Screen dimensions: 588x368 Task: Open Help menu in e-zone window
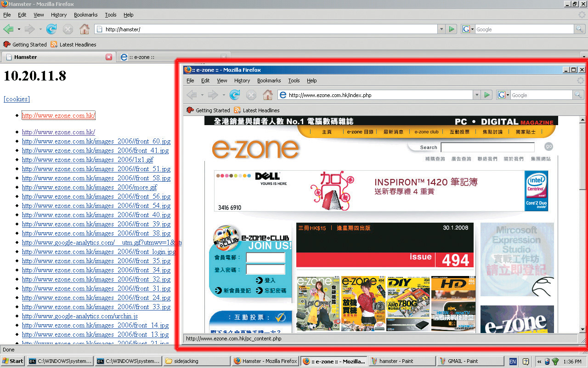(x=312, y=80)
